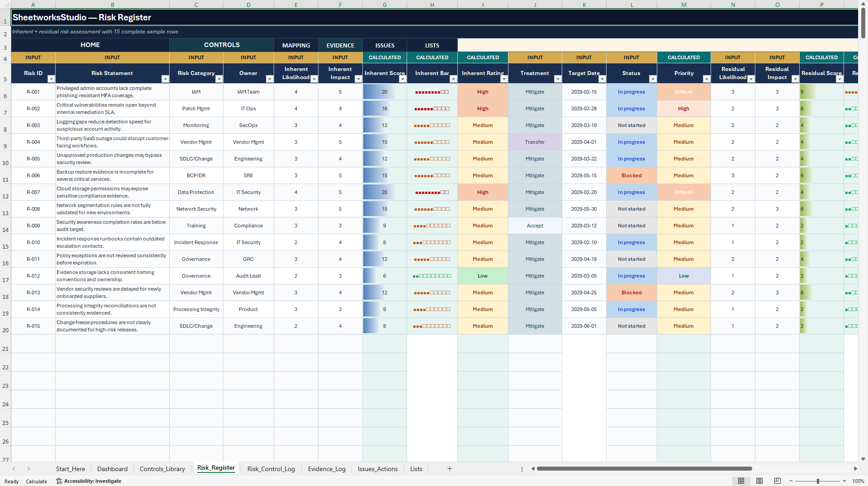
Task: Switch to Normal view icon
Action: click(741, 481)
